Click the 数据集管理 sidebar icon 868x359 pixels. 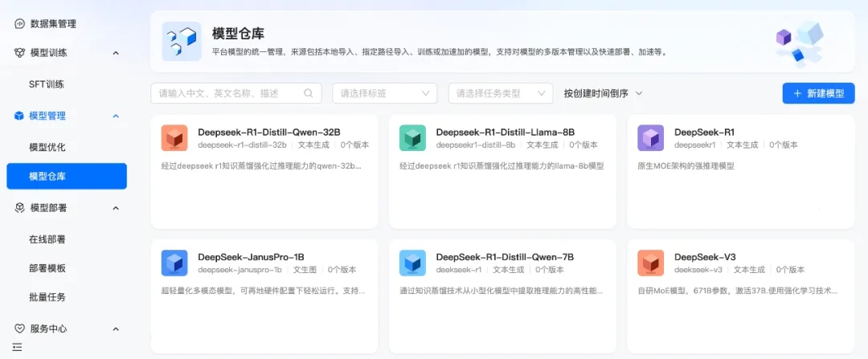pyautogui.click(x=20, y=23)
